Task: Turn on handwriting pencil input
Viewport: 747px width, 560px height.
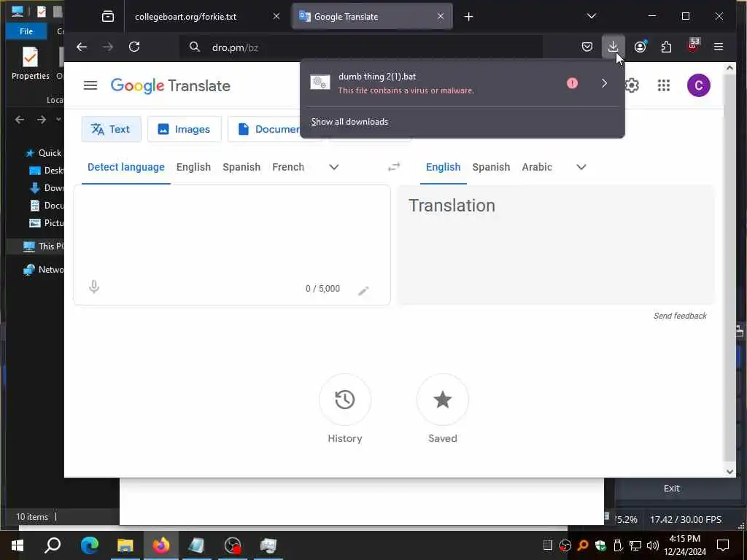Action: (363, 290)
